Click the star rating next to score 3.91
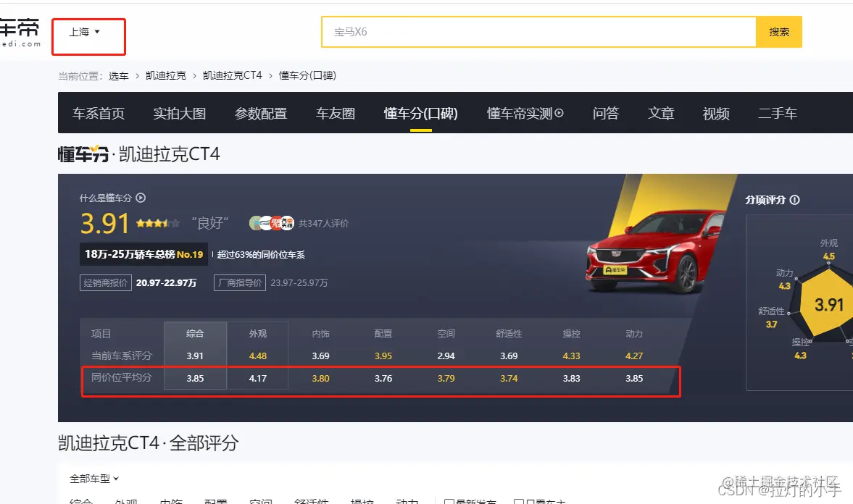Screen dimensions: 853x504 (158, 223)
